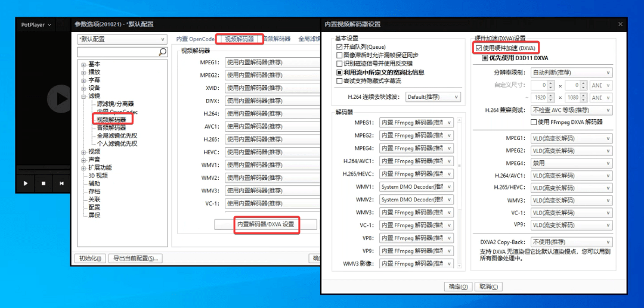This screenshot has width=644, height=308.
Task: Open the 分辨率限制 dropdown
Action: pos(571,73)
